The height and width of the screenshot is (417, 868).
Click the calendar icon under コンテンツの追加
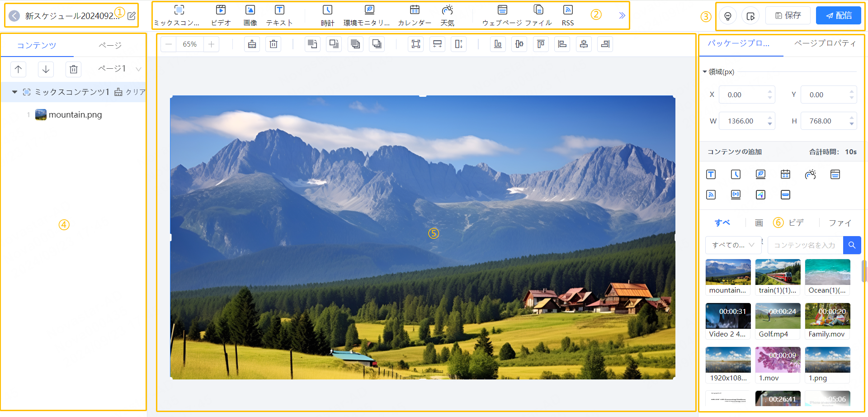click(785, 175)
